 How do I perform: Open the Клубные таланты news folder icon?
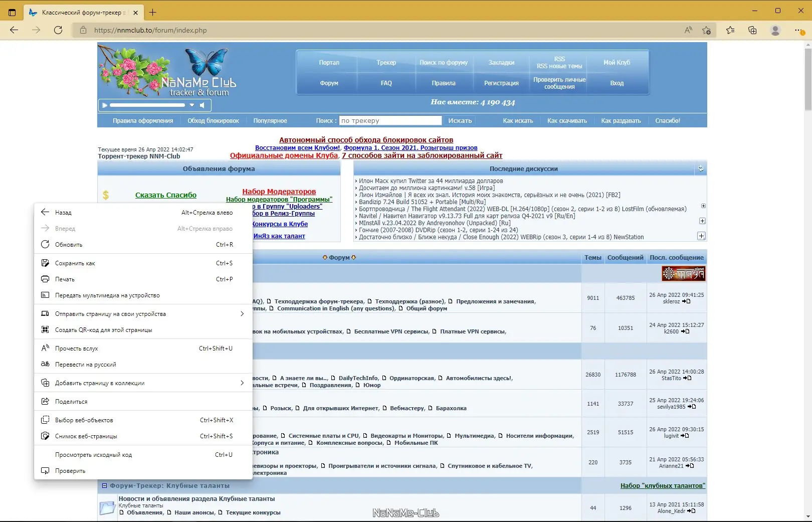pos(107,508)
